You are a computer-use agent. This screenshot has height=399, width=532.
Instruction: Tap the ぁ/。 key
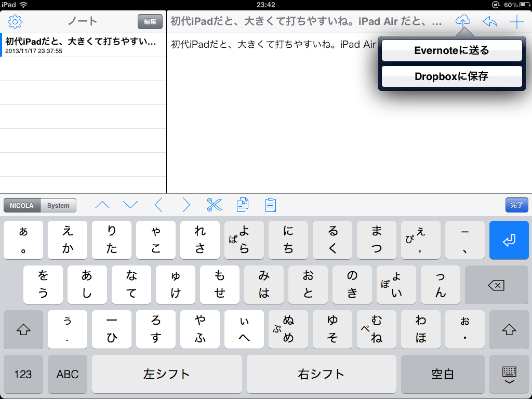pos(23,240)
